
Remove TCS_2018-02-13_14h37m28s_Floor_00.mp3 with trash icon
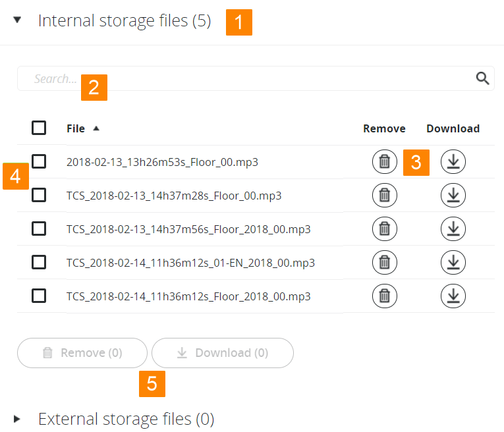click(385, 195)
